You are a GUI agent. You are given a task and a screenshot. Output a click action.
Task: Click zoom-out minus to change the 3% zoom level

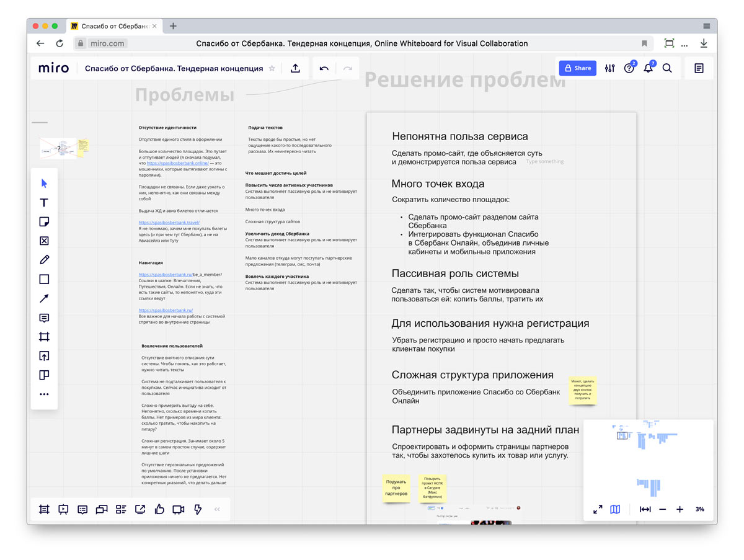click(x=662, y=509)
